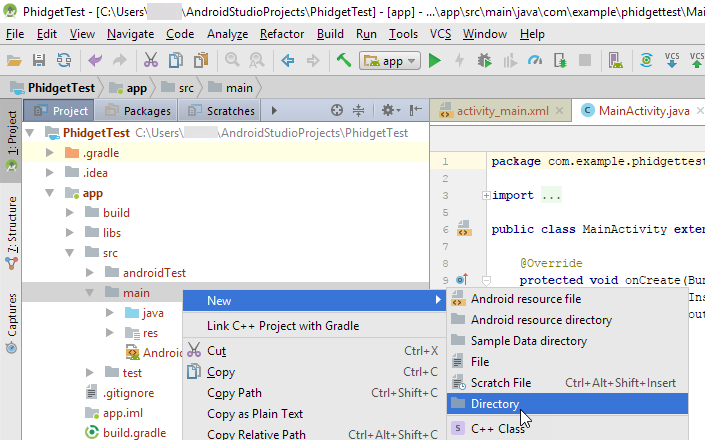Click the Paste toolbar icon

pyautogui.click(x=201, y=60)
